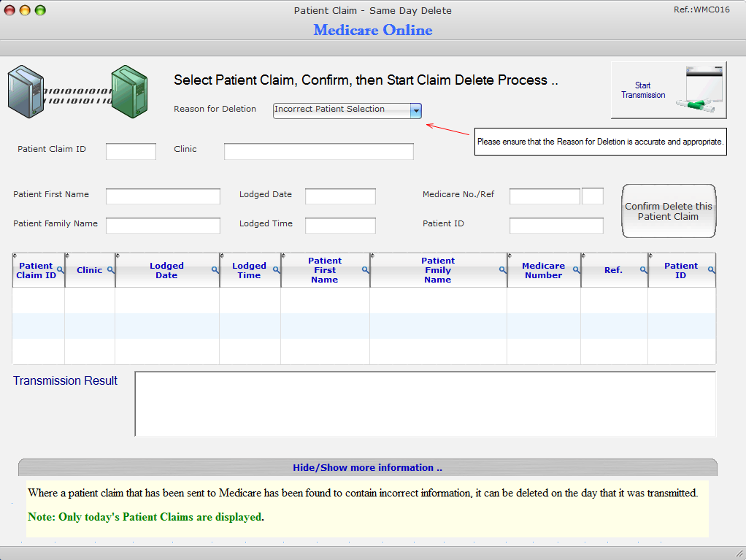Click the magnifier icon in Patient ID column header
Image resolution: width=746 pixels, height=560 pixels.
pyautogui.click(x=711, y=269)
